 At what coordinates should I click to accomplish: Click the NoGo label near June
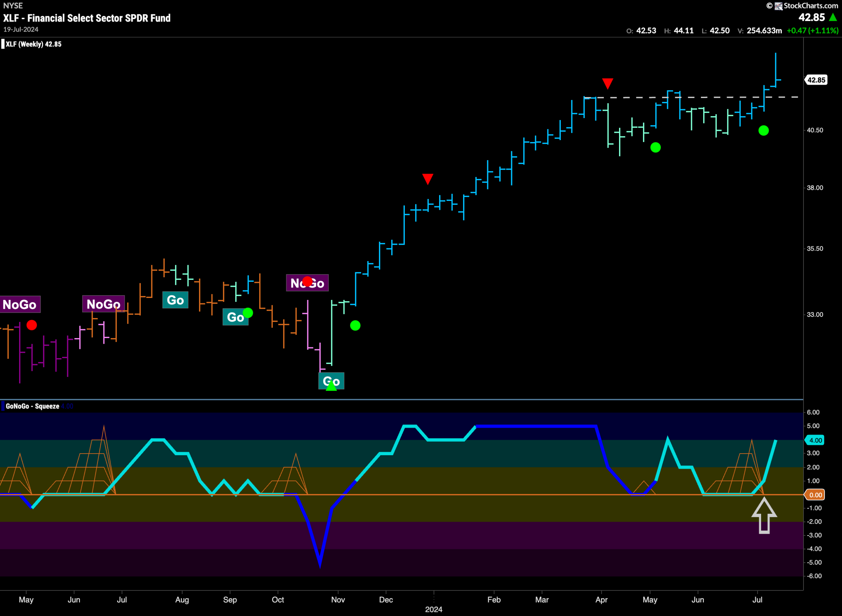point(103,304)
